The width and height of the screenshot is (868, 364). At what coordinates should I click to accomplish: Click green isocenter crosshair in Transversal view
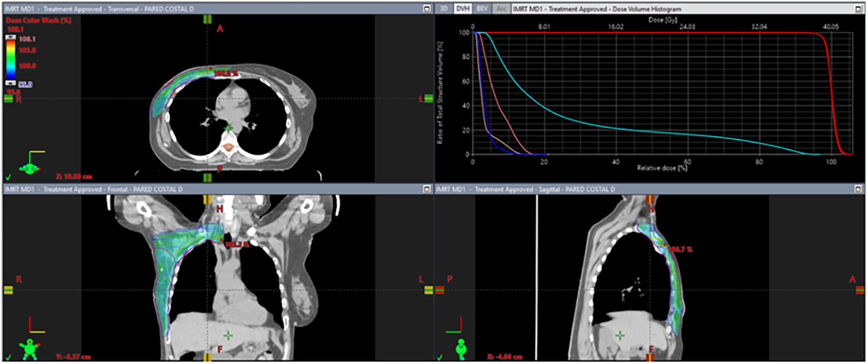228,128
